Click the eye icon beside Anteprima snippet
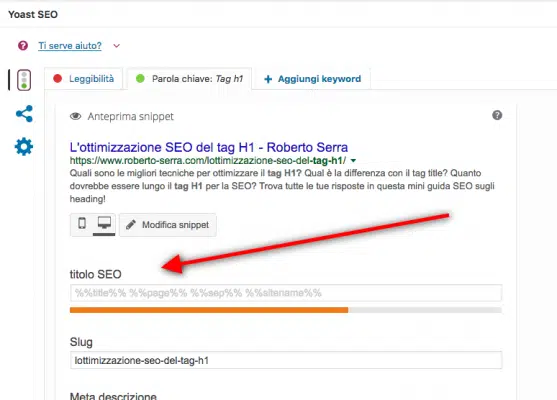Viewport: 557px width, 400px height. pos(75,117)
